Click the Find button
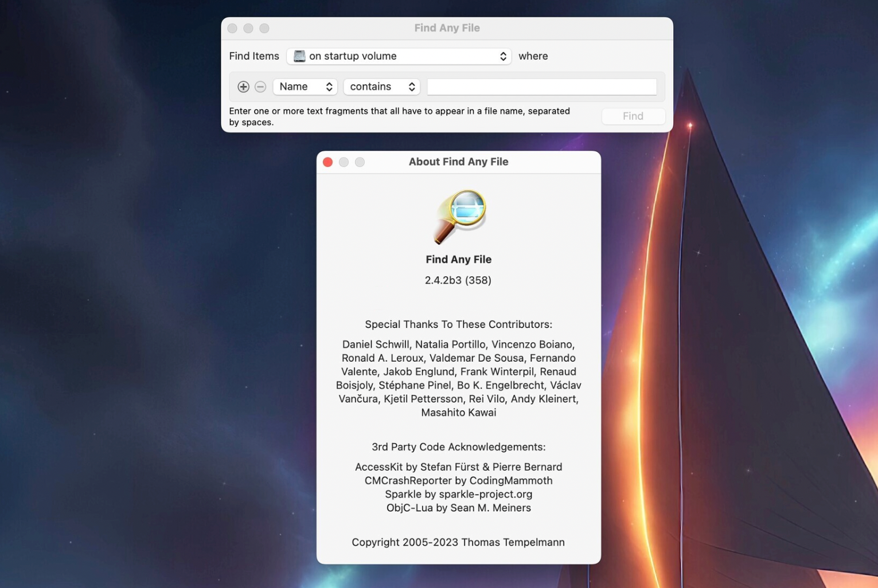Image resolution: width=878 pixels, height=588 pixels. pos(633,116)
